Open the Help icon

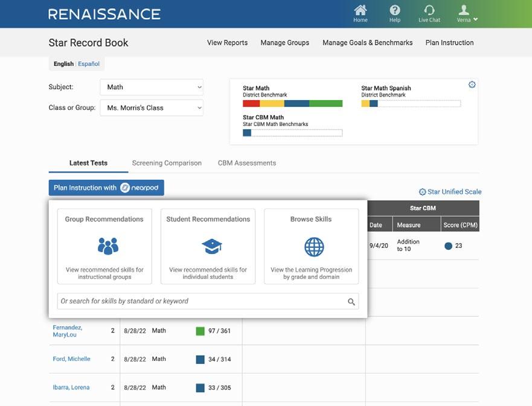(x=394, y=10)
